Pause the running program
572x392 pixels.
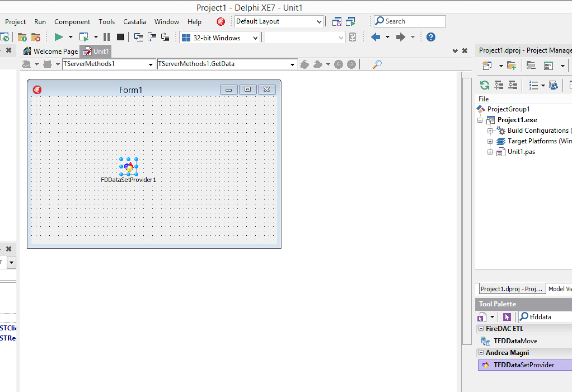pos(107,37)
